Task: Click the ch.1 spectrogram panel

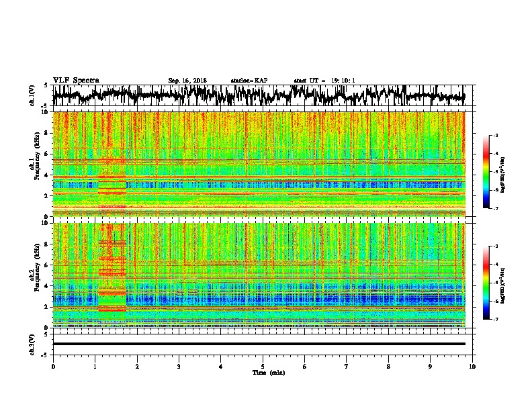Action: 259,164
